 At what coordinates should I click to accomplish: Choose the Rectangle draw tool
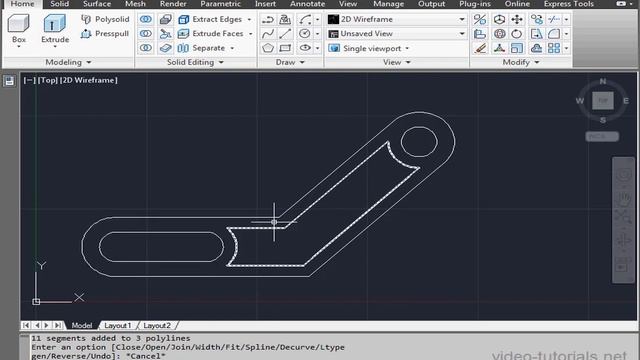285,48
